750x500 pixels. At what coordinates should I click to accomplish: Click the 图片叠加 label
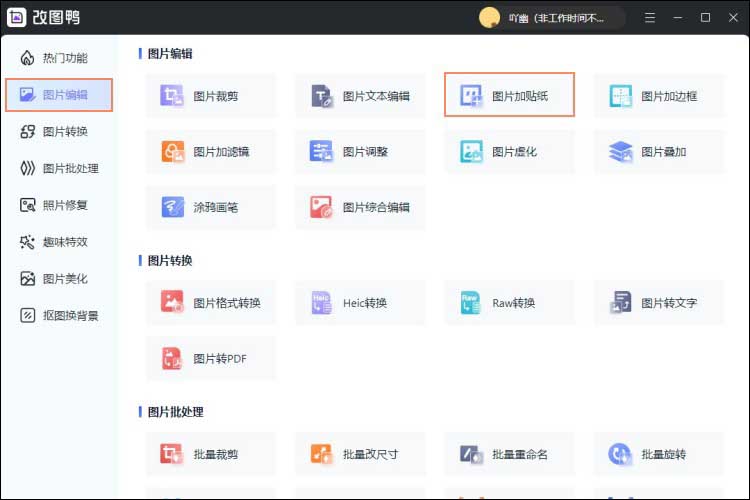pos(664,152)
